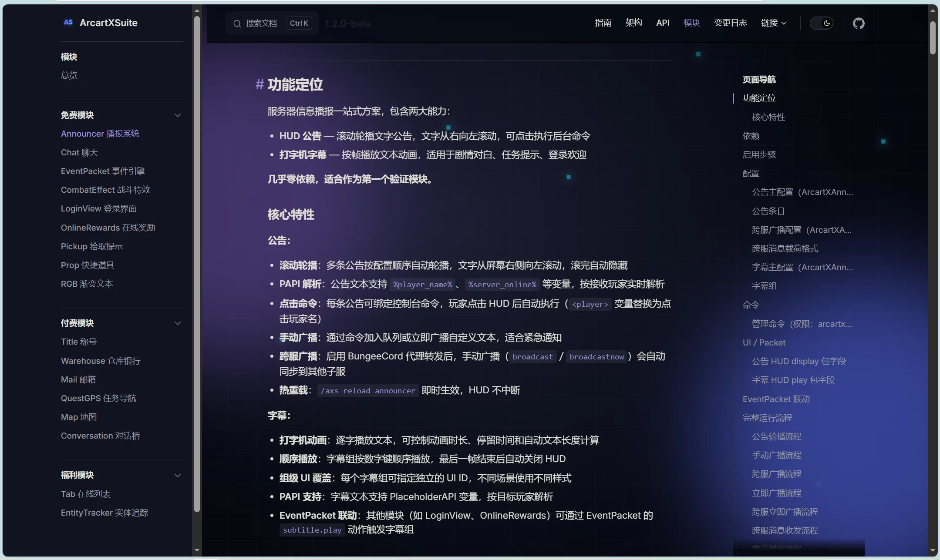The height and width of the screenshot is (560, 940).
Task: Click the /axs reload announcer code text
Action: (368, 391)
